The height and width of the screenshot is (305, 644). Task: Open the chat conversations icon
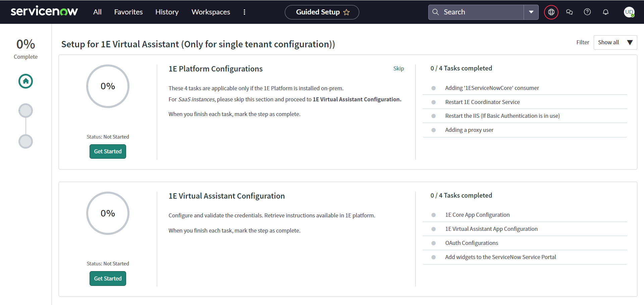(569, 12)
